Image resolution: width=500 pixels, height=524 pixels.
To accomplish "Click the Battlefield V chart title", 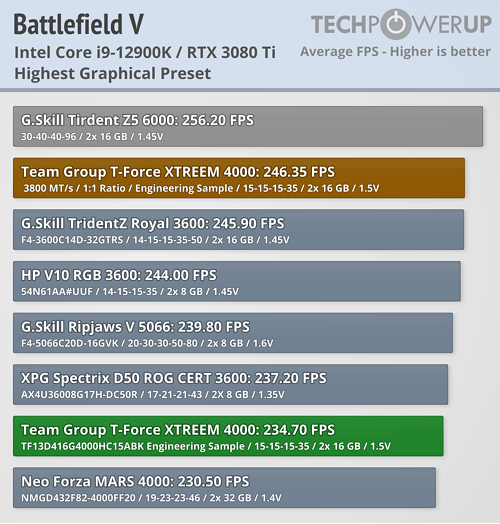I will coord(79,24).
